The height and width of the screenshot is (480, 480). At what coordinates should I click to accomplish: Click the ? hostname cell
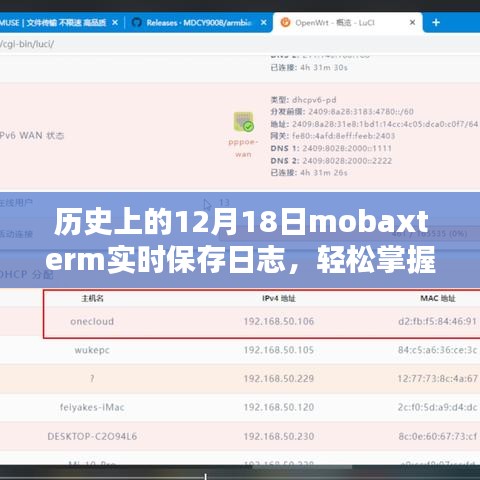[92, 379]
